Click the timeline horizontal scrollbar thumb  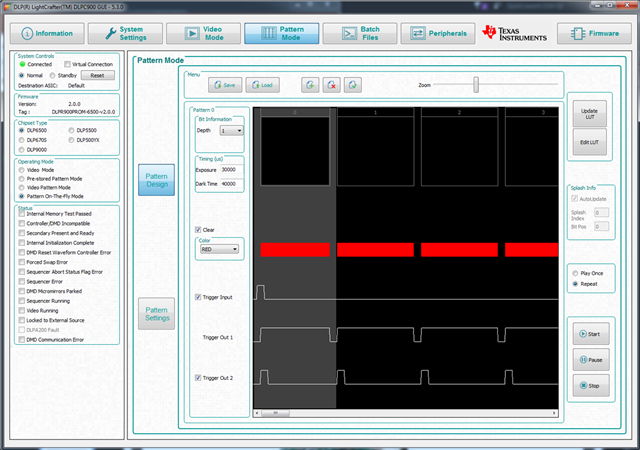(276, 413)
